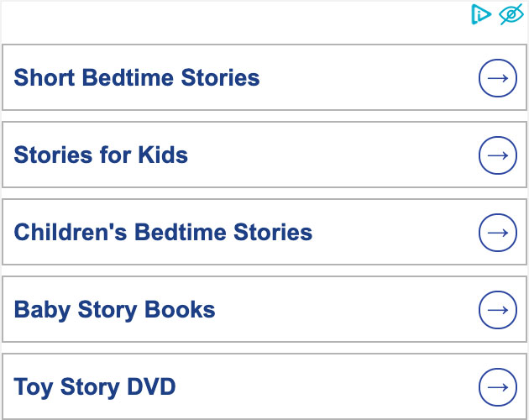Open the AdChoices info icon
The image size is (529, 420).
coord(480,14)
